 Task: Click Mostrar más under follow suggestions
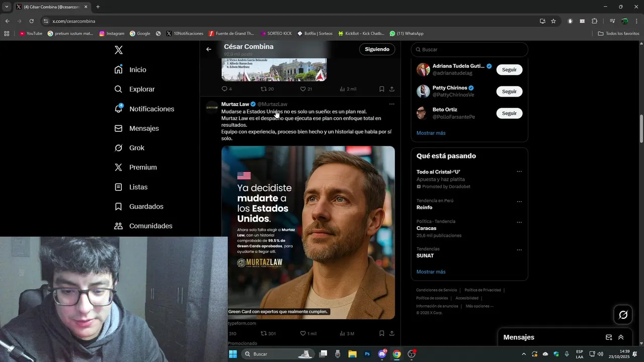(431, 133)
